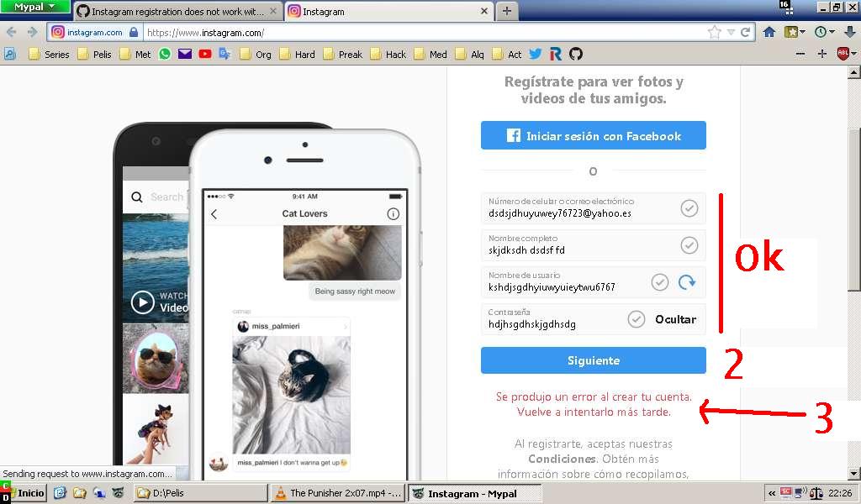Click the Nombre completo field
Viewport: 861px width, 504px height.
tap(593, 244)
